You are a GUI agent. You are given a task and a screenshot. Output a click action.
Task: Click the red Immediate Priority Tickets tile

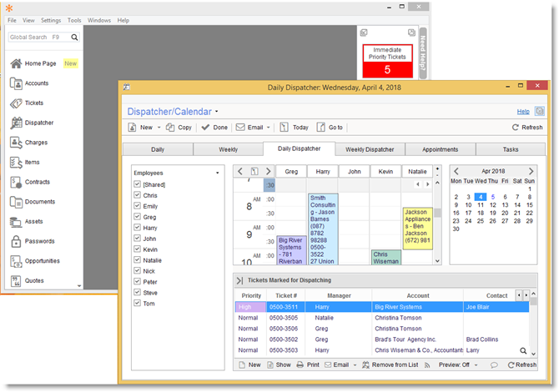pos(387,61)
